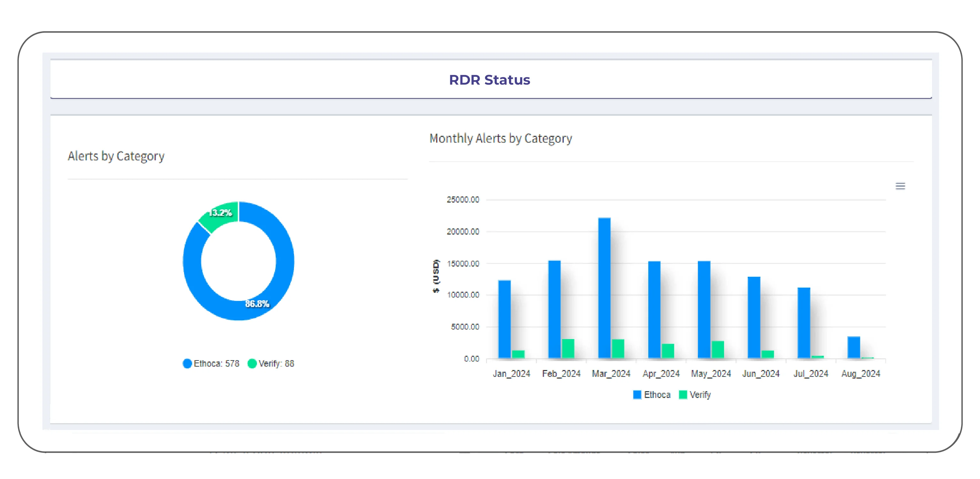Viewport: 980px width, 479px height.
Task: Click the green Verify legend circle under donut
Action: 252,363
